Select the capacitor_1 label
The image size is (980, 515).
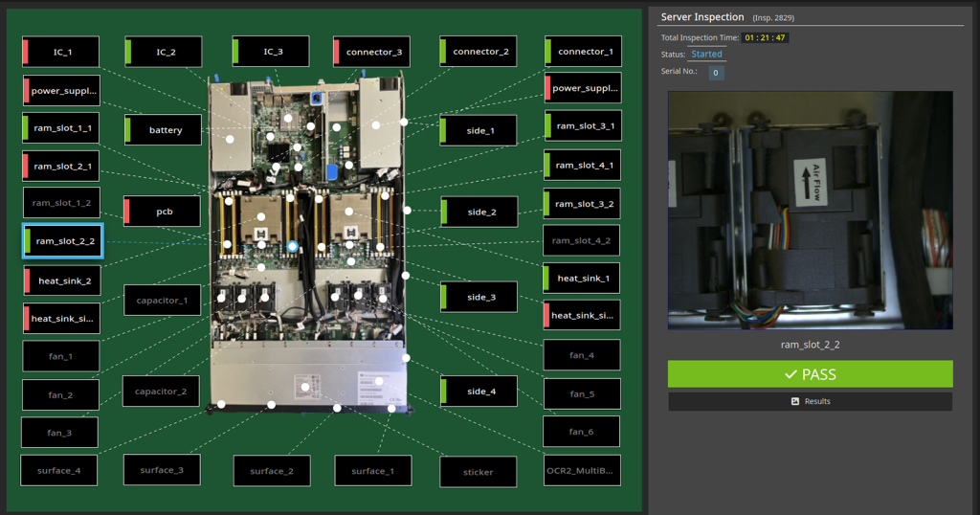coord(162,301)
